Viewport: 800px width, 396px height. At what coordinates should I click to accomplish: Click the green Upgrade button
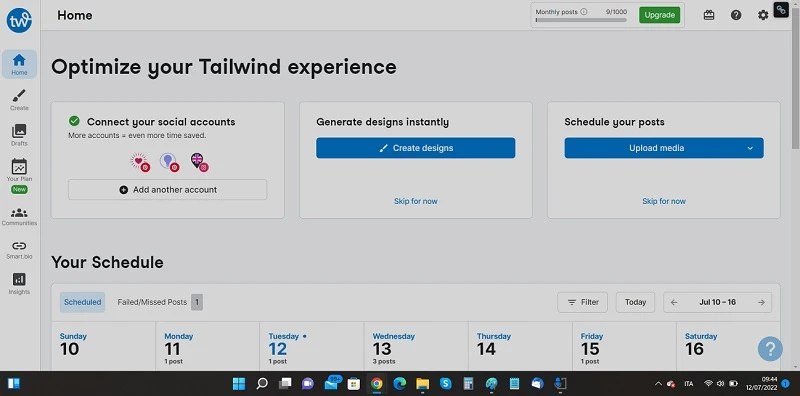coord(659,15)
